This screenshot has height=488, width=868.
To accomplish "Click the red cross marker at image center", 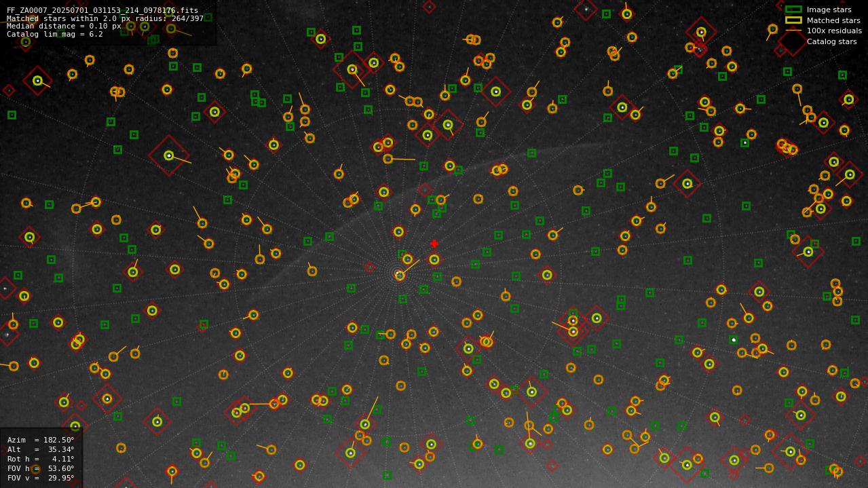I will [x=434, y=244].
